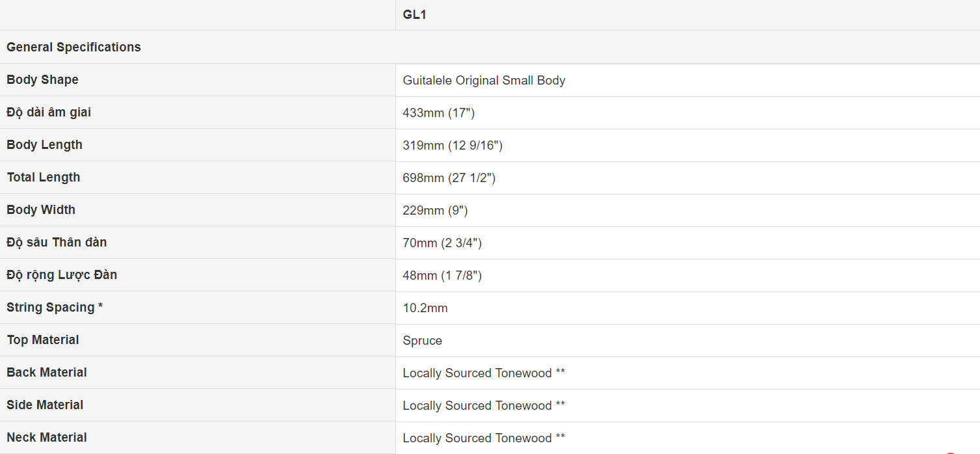
Task: Click the 229mm (9") value cell
Action: pyautogui.click(x=435, y=211)
